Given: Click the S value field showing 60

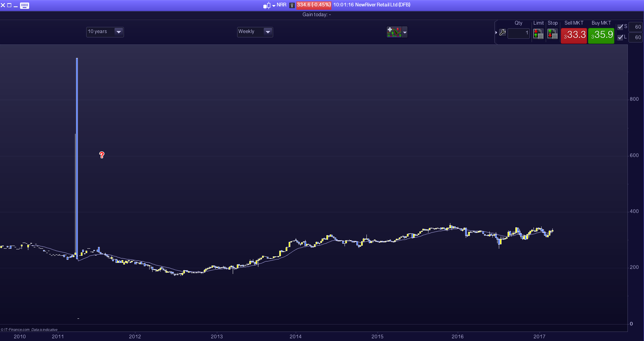Looking at the screenshot, I should click(x=636, y=27).
